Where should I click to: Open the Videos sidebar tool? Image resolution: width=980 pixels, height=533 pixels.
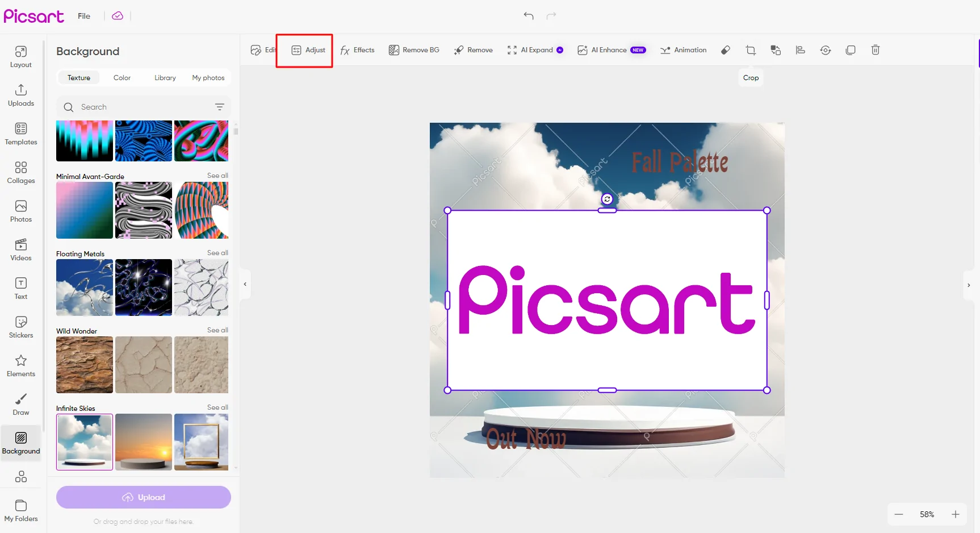21,250
